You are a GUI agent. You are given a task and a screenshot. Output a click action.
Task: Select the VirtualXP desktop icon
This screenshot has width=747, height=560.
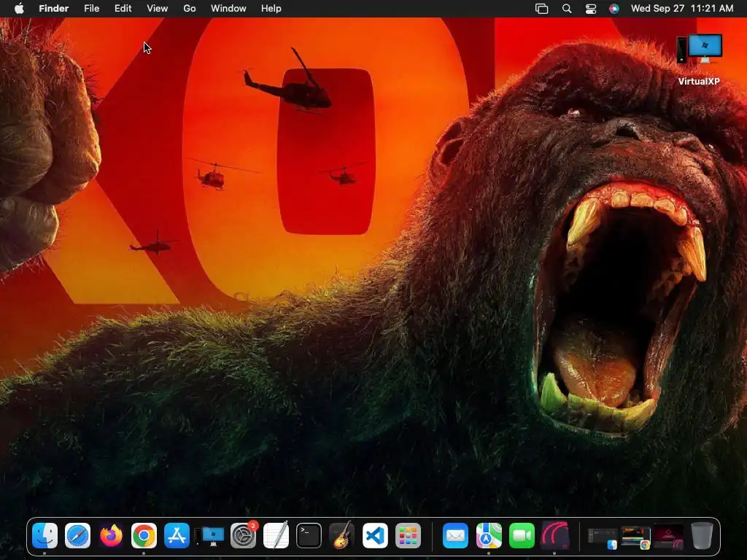coord(699,59)
